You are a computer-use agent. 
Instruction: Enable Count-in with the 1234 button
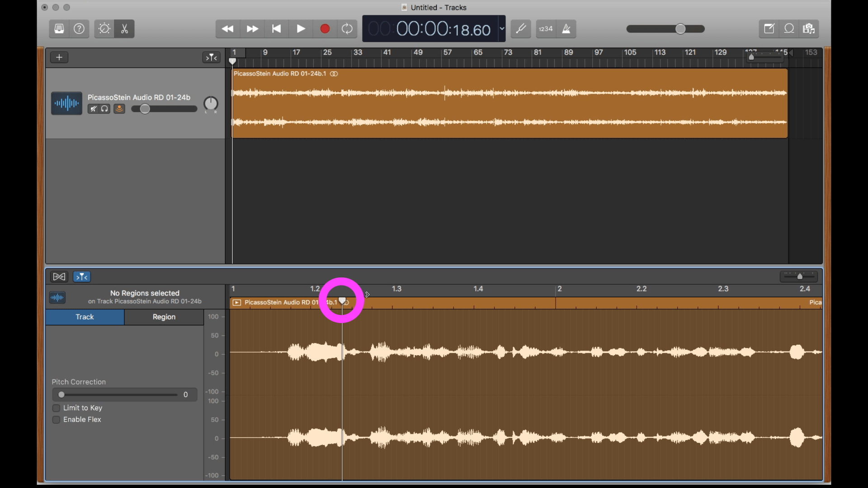tap(546, 28)
